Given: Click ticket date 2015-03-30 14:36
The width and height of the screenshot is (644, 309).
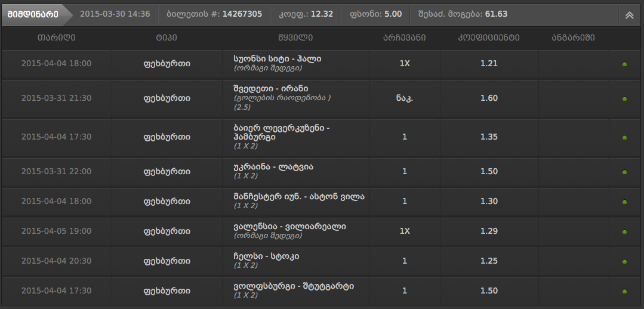Looking at the screenshot, I should click(x=115, y=14).
